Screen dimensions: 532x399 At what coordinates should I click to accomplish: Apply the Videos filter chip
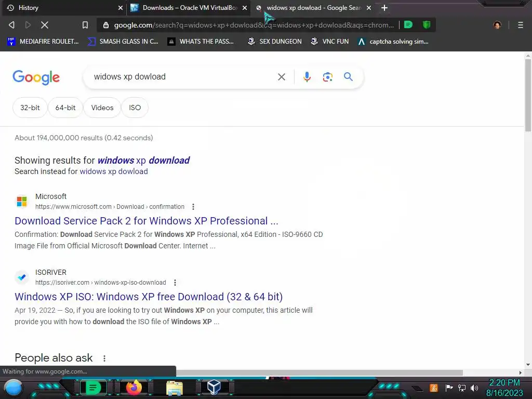click(102, 108)
